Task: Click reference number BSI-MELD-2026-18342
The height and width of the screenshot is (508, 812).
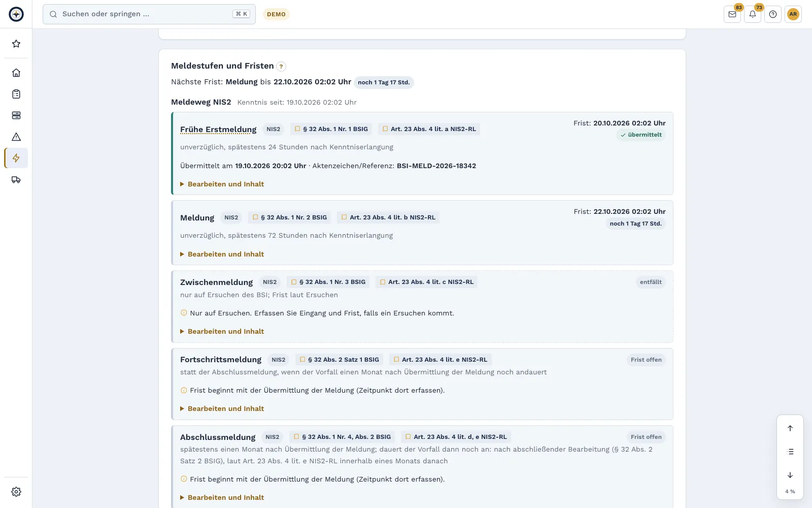Action: tap(436, 166)
